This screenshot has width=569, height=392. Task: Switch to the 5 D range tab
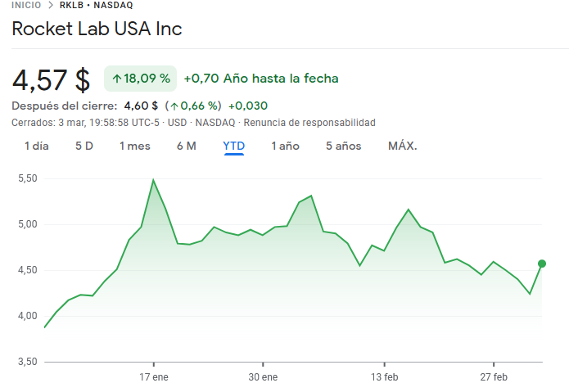[84, 146]
